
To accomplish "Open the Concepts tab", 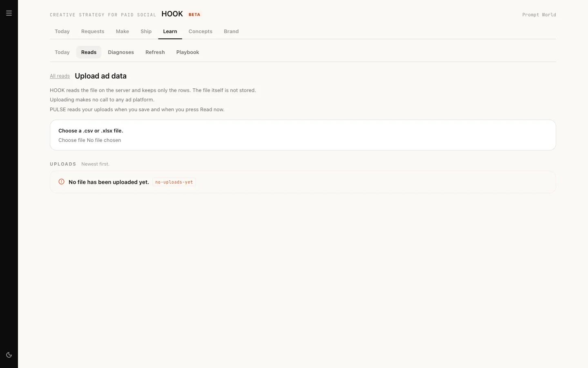I will point(200,31).
